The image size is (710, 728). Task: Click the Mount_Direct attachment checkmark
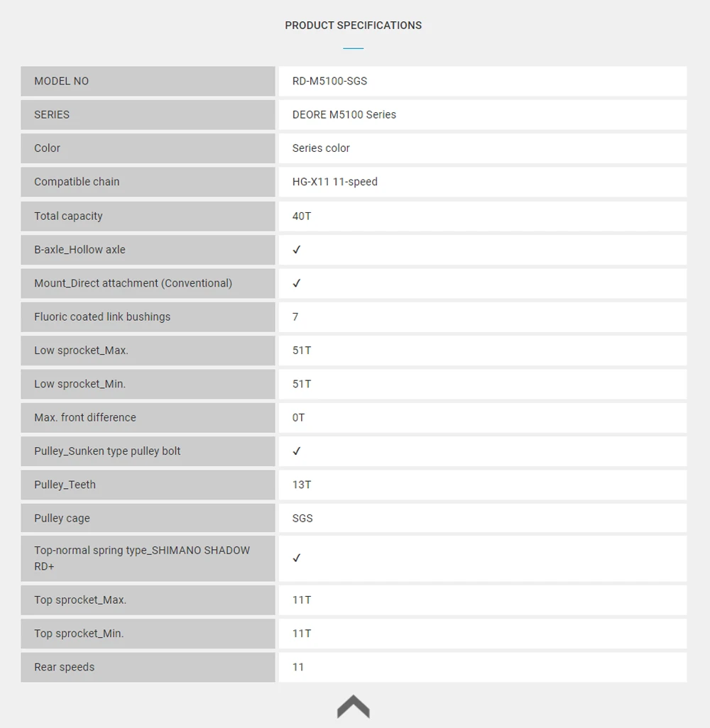coord(297,283)
